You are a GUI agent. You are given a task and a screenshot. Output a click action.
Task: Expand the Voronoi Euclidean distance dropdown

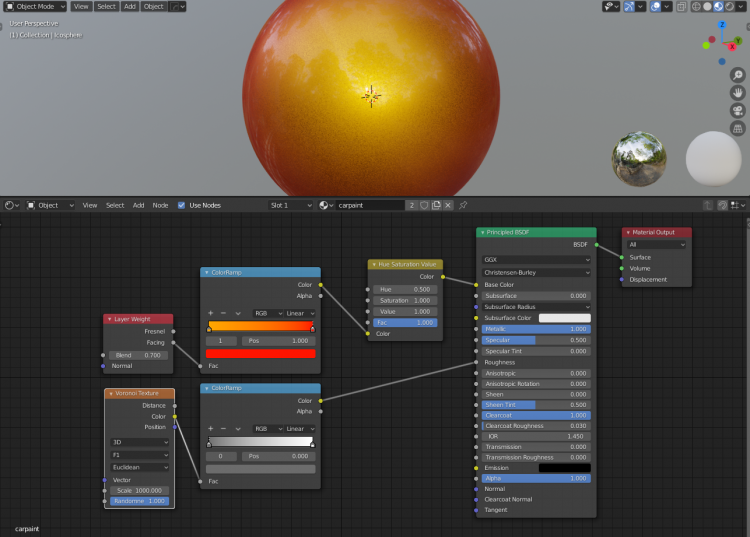[x=139, y=467]
